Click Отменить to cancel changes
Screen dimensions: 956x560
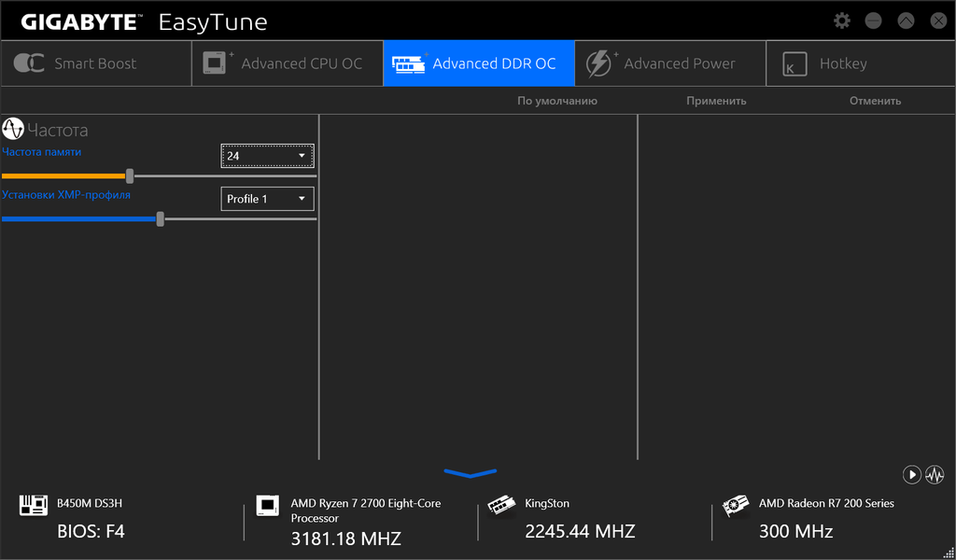[876, 101]
